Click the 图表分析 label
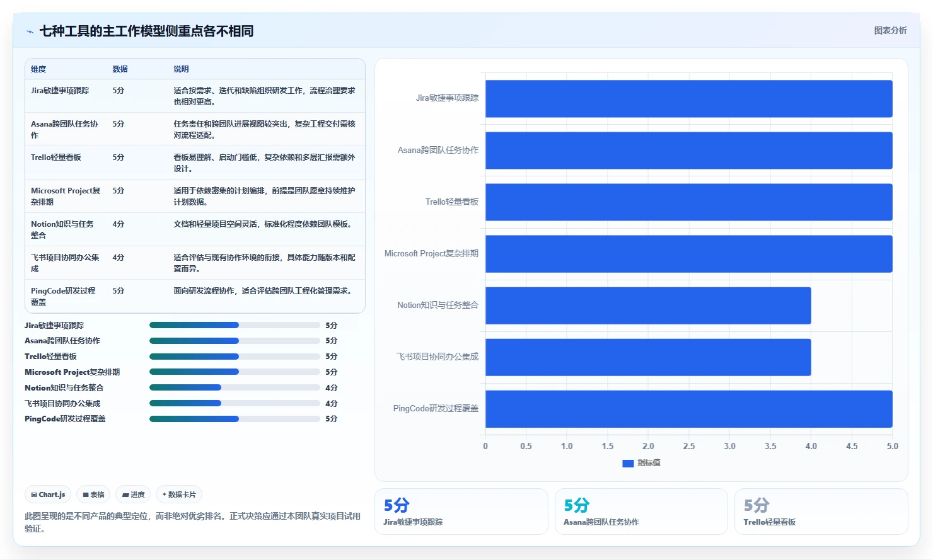The image size is (933, 560). [x=890, y=30]
